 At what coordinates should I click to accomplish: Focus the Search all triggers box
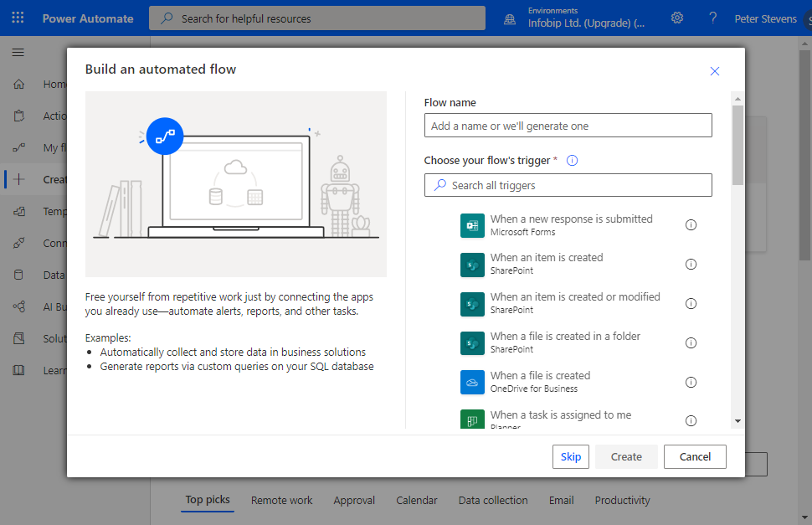[x=568, y=185]
